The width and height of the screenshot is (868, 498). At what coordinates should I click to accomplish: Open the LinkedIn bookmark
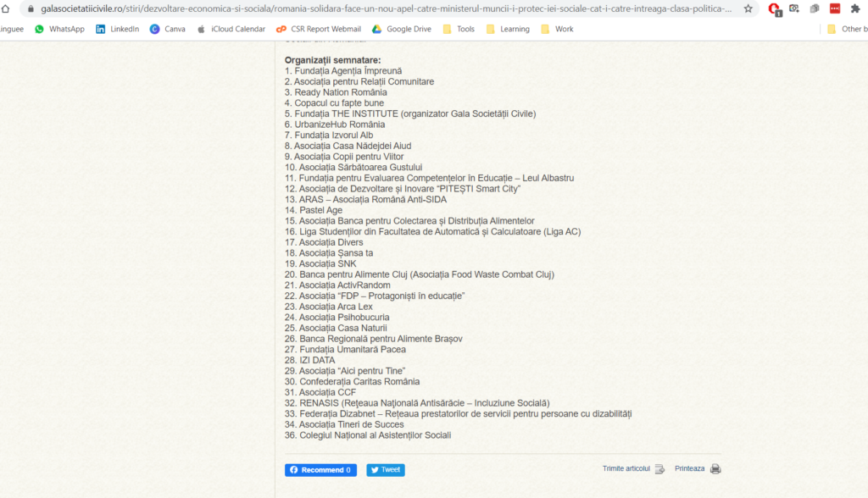tap(117, 29)
